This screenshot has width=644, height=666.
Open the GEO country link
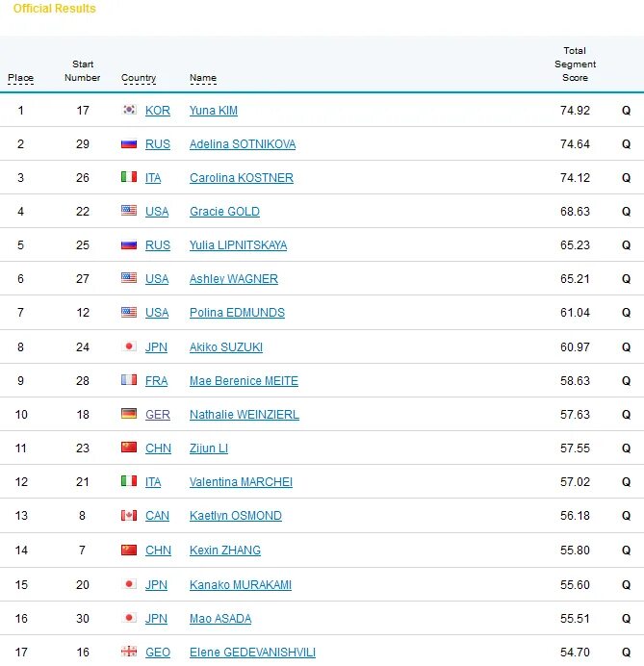(158, 652)
